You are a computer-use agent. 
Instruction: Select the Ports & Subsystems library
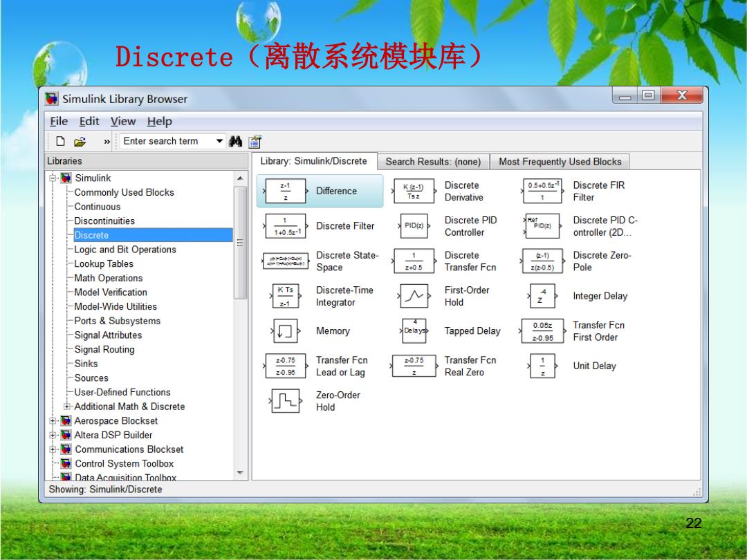(118, 321)
